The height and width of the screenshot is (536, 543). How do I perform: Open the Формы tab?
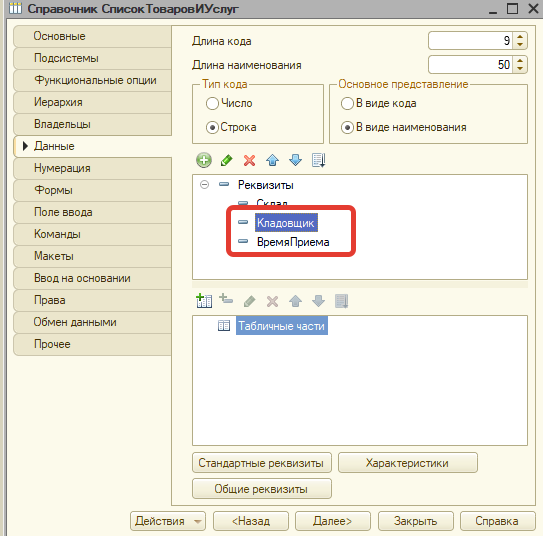click(92, 190)
